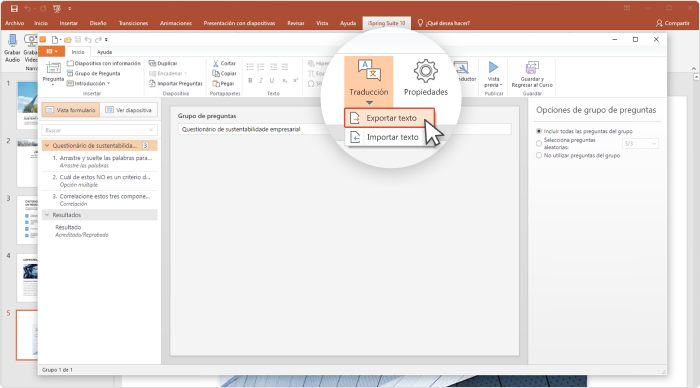Open Propiedades gear icon
700x388 pixels.
(x=425, y=71)
